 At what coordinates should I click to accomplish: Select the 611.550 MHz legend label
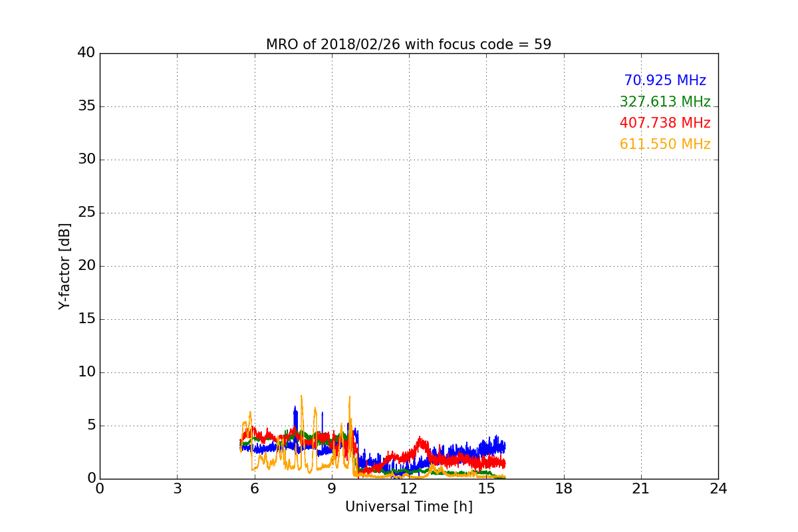(665, 144)
